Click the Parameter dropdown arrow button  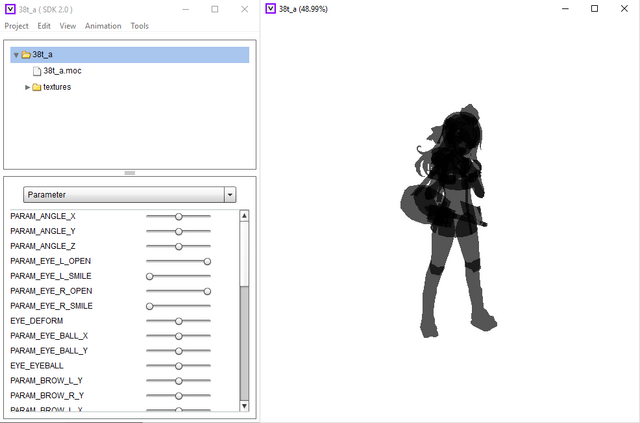[230, 195]
